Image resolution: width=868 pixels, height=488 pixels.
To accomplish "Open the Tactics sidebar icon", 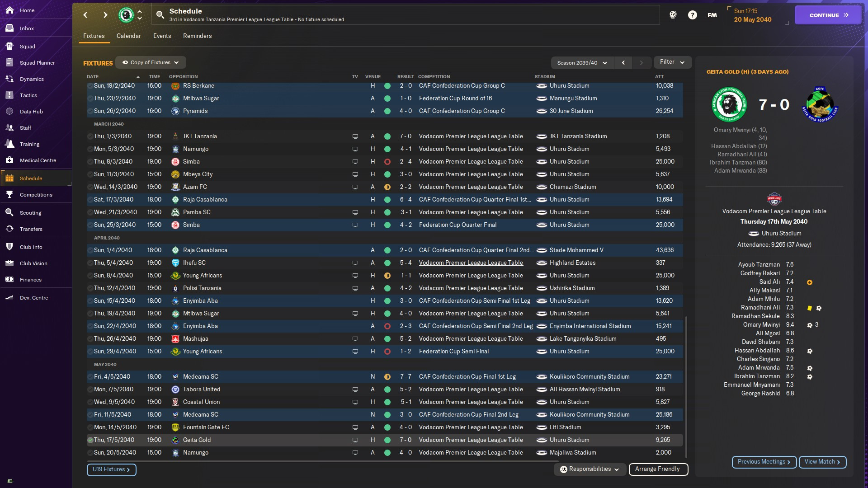I will click(x=9, y=95).
